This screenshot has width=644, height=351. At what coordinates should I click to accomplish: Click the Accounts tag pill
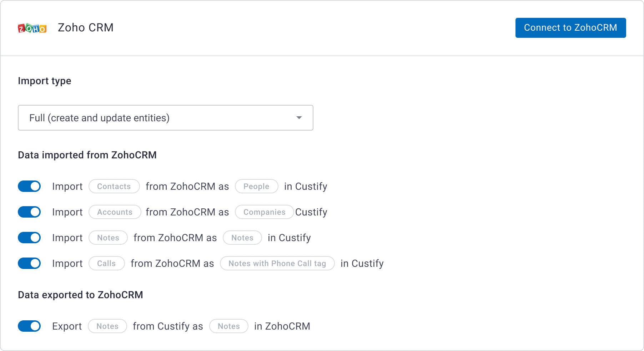[x=115, y=212]
